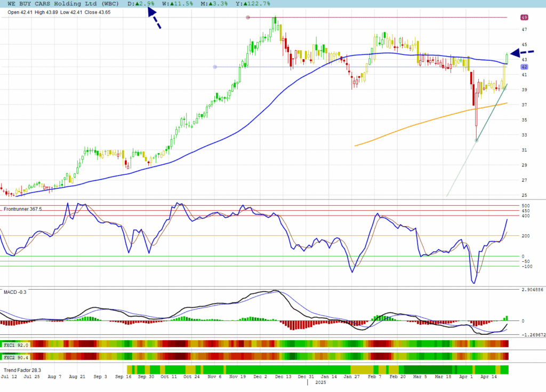546x392 pixels.
Task: Select the blue 42 support price tag
Action: tap(525, 67)
